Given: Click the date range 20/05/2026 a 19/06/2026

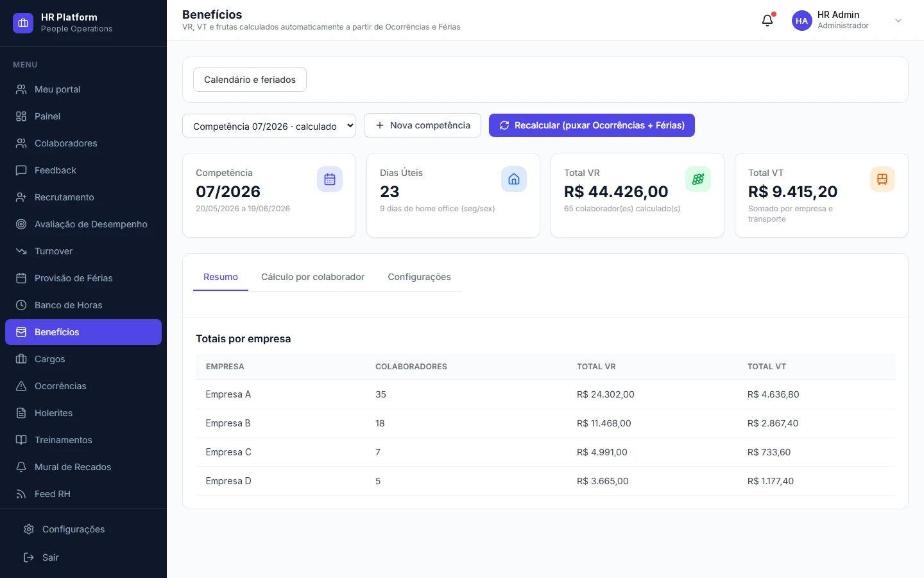Looking at the screenshot, I should 243,209.
